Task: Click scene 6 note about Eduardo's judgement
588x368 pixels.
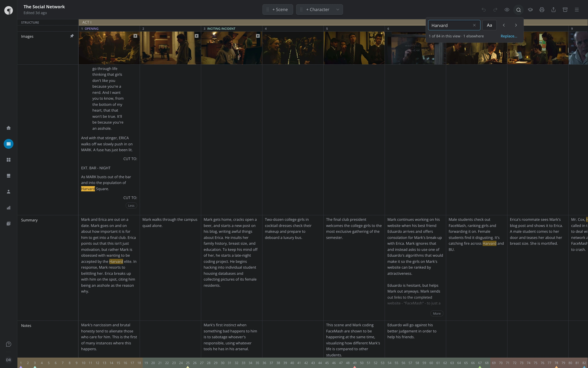Action: [412, 331]
